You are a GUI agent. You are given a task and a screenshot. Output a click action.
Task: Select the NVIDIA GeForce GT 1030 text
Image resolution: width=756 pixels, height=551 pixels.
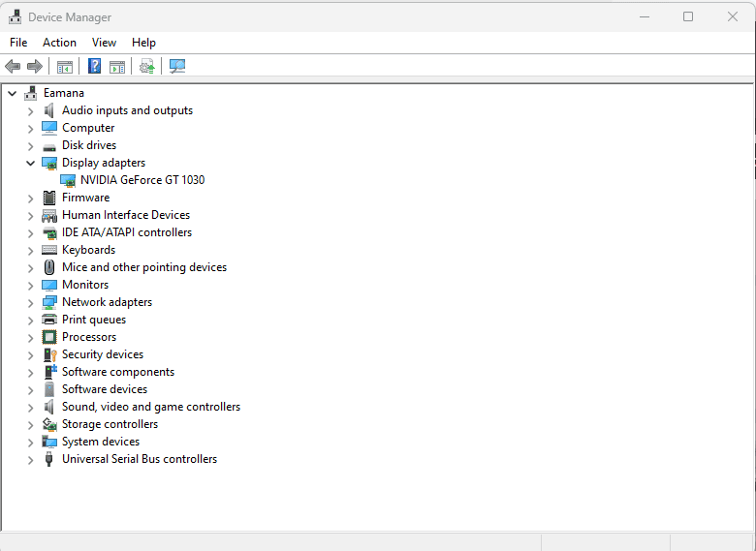142,180
